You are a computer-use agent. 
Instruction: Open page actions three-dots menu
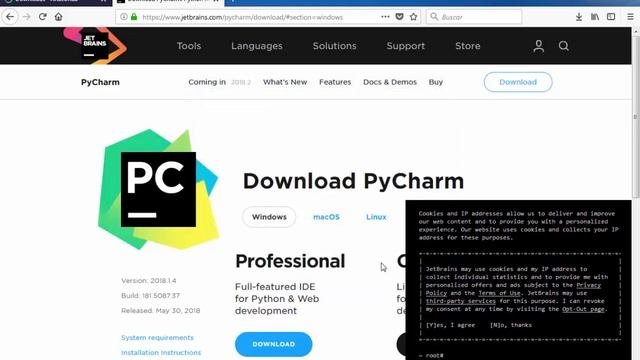pyautogui.click(x=385, y=17)
